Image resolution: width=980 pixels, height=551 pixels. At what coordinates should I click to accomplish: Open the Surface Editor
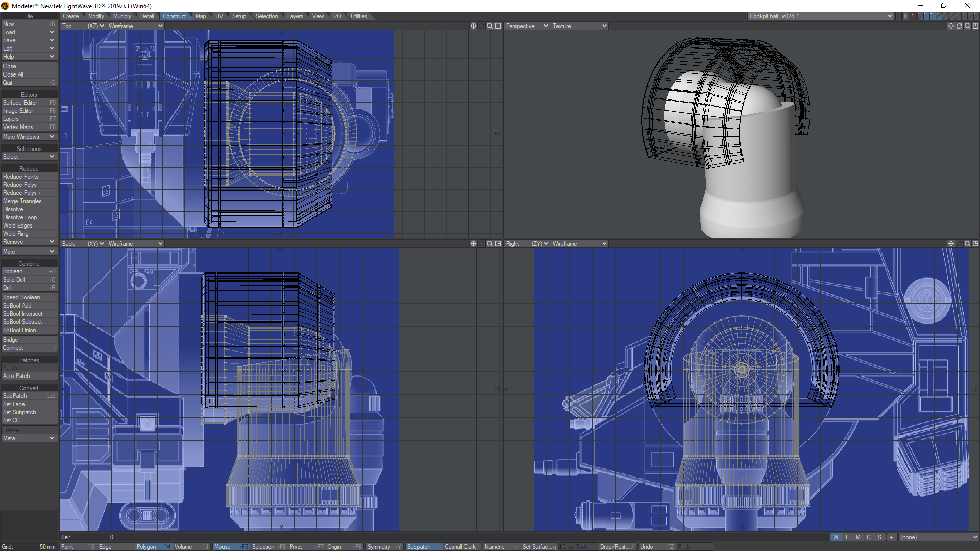pos(29,103)
